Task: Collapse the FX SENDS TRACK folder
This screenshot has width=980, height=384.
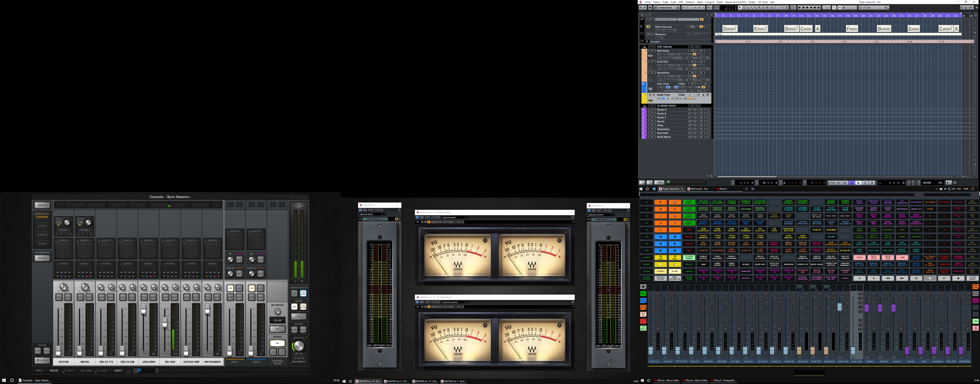Action: tap(644, 106)
